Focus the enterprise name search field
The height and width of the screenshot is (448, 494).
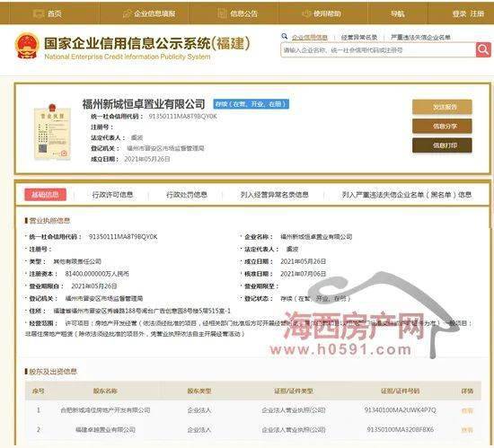point(378,50)
